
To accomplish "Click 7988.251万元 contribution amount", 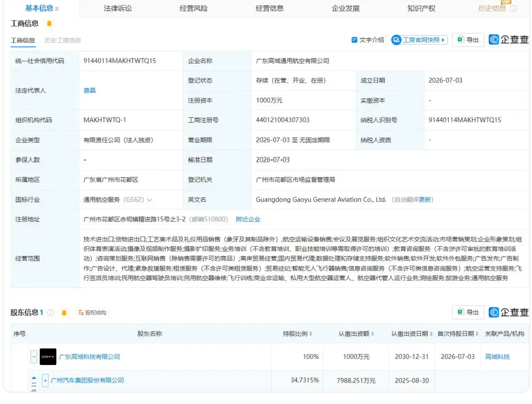I will (356, 380).
